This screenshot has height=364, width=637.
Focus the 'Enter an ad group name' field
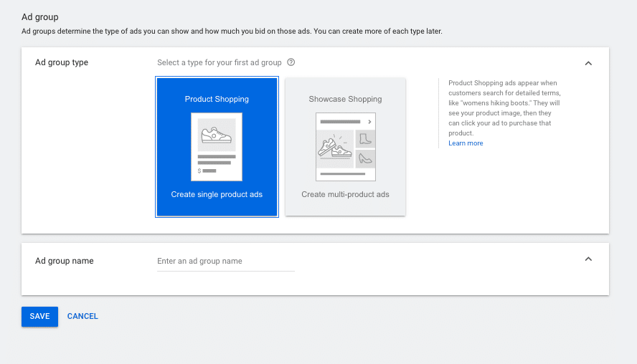click(225, 262)
